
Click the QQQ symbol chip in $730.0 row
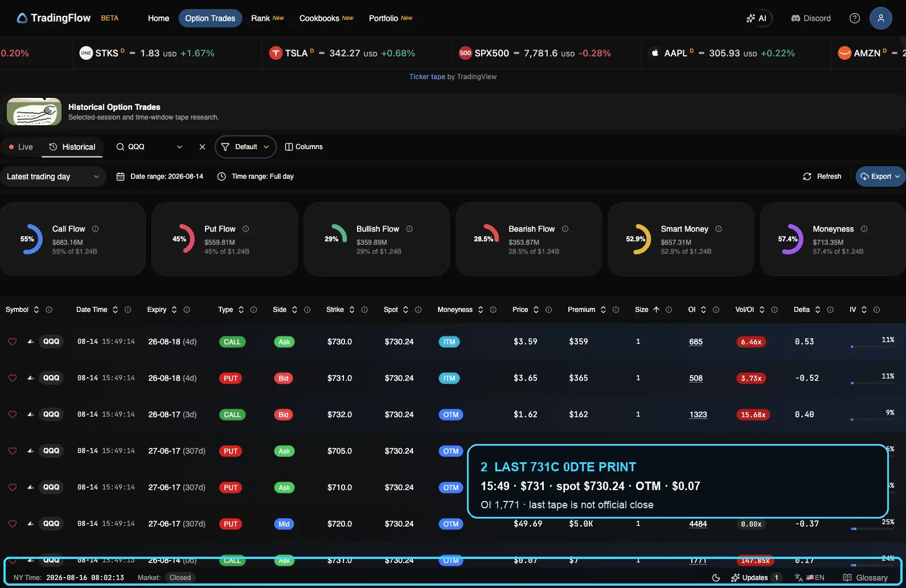click(x=51, y=342)
